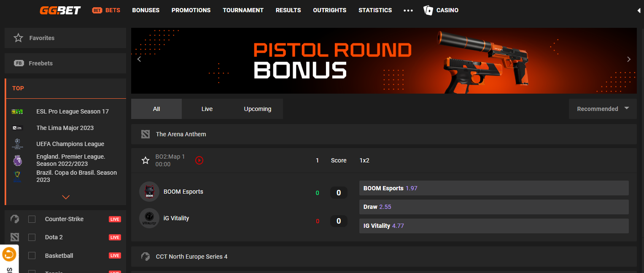This screenshot has height=273, width=644.
Task: Tick the Dota 2 checkbox
Action: pos(32,237)
